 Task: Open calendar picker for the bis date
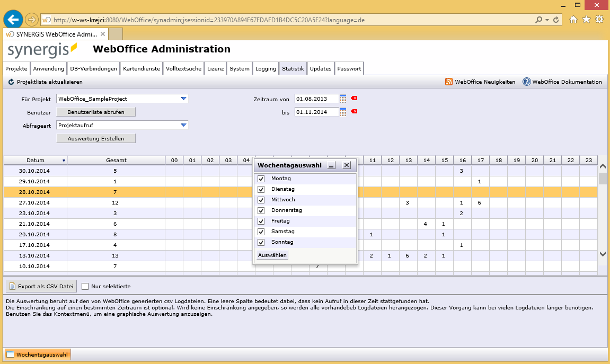[343, 112]
